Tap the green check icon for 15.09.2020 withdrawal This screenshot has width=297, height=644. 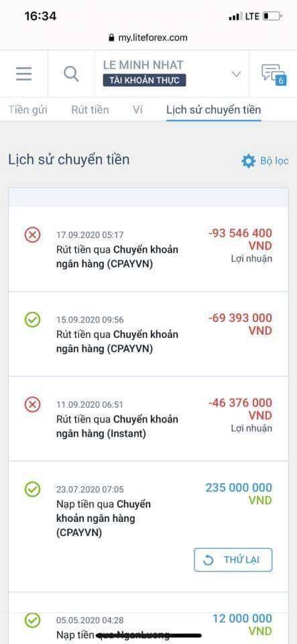click(x=32, y=320)
